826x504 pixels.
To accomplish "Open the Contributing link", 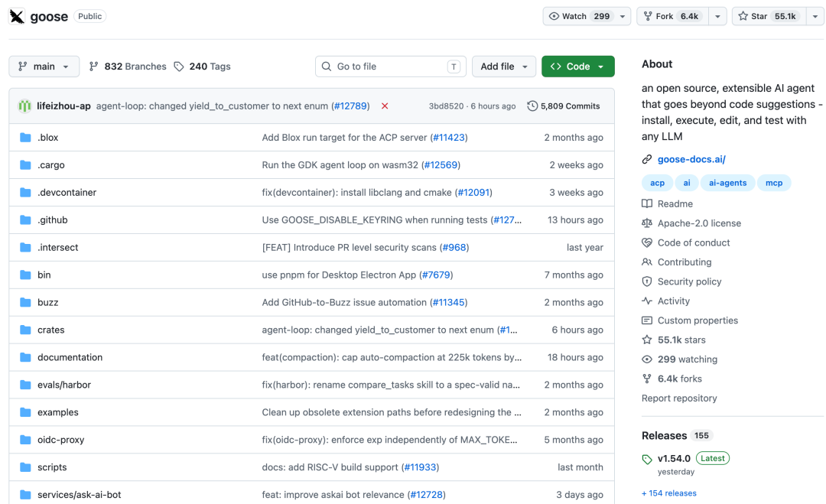I will coord(685,262).
